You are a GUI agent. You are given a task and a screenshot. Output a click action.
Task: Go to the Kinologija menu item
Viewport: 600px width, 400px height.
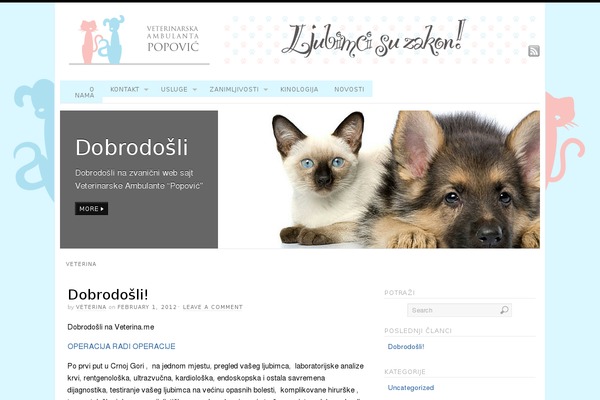pos(299,89)
